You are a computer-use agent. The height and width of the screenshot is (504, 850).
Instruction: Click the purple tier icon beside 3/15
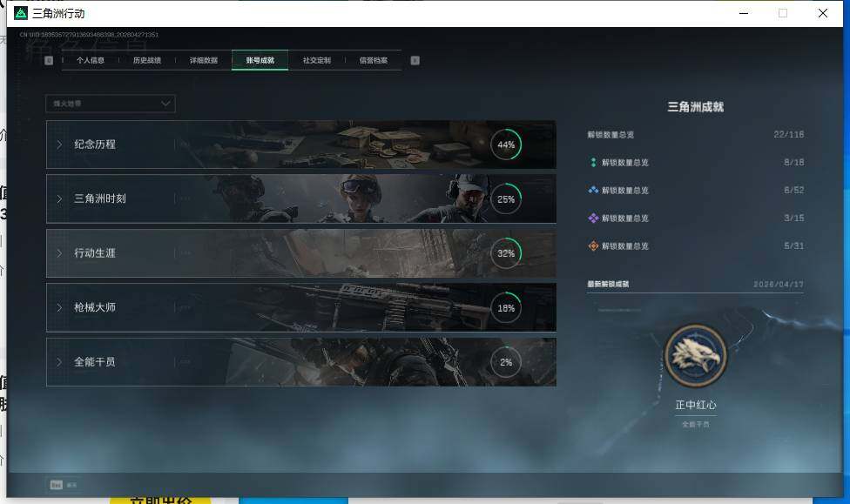click(593, 218)
